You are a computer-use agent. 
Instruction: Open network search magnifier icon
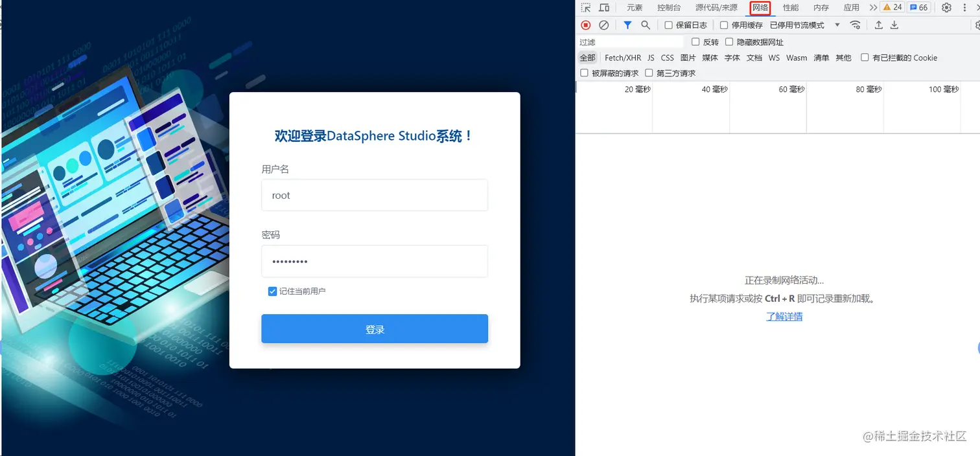tap(646, 25)
